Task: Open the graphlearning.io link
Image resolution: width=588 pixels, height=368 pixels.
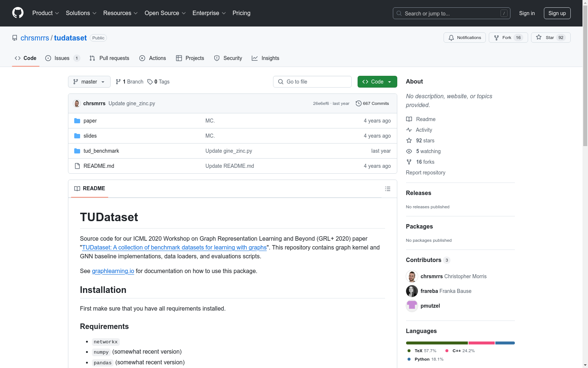Action: pos(113,271)
